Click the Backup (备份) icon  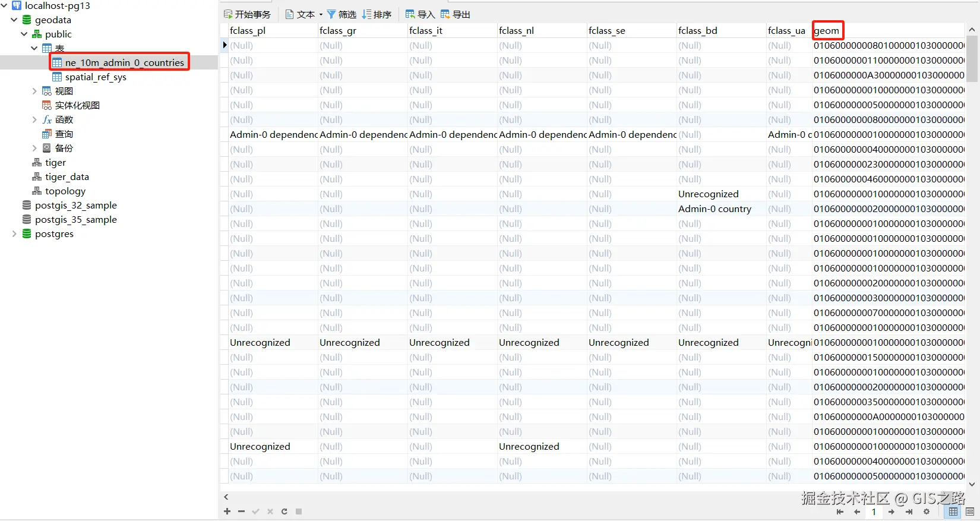(47, 148)
